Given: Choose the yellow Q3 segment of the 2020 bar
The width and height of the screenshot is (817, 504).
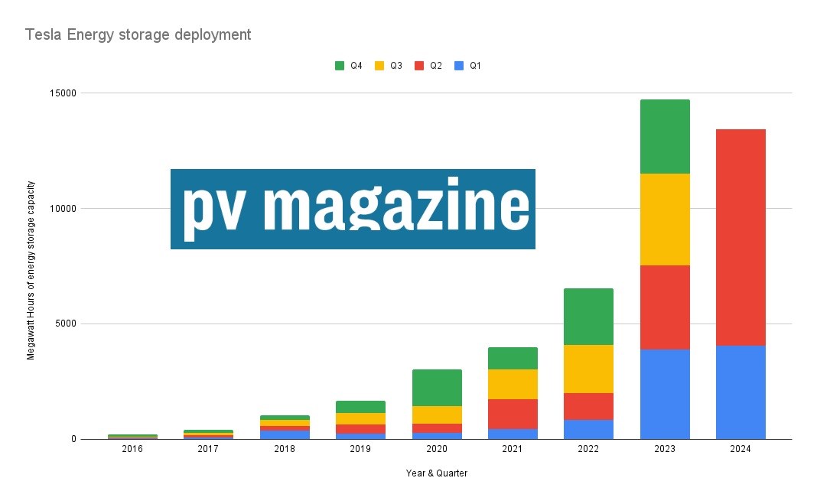Looking at the screenshot, I should pyautogui.click(x=437, y=415).
